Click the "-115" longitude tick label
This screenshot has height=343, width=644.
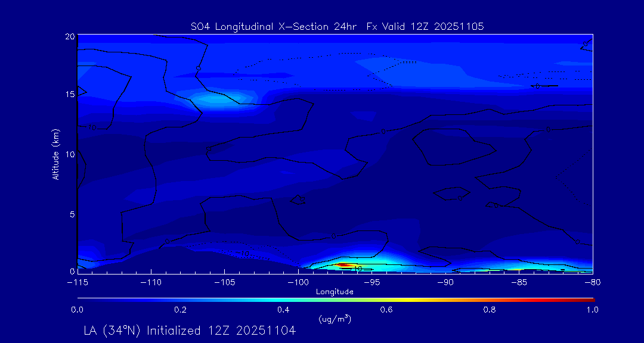pyautogui.click(x=77, y=283)
